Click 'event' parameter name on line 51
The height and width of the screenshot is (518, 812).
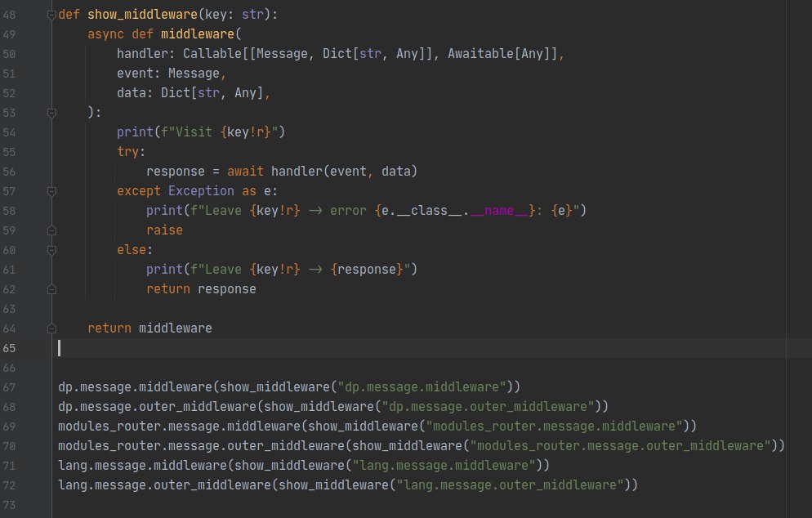click(135, 74)
